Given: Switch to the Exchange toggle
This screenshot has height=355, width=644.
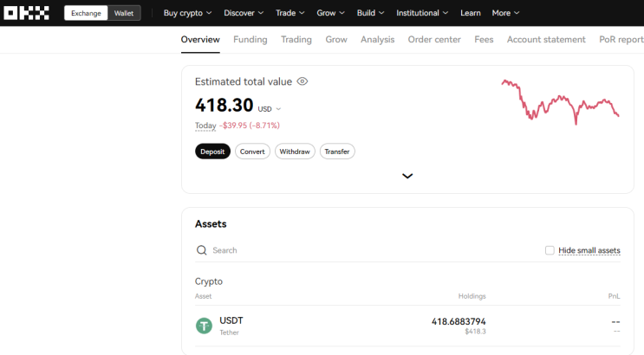Looking at the screenshot, I should (86, 13).
